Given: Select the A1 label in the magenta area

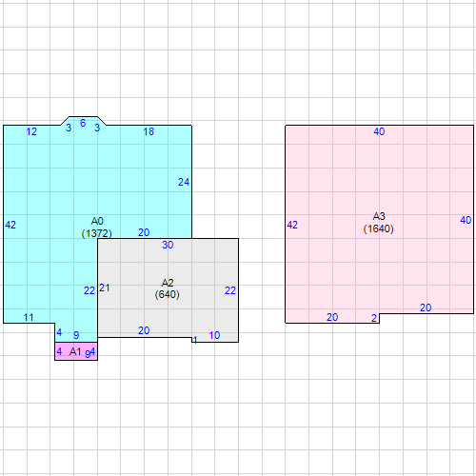Looking at the screenshot, I should tap(75, 351).
